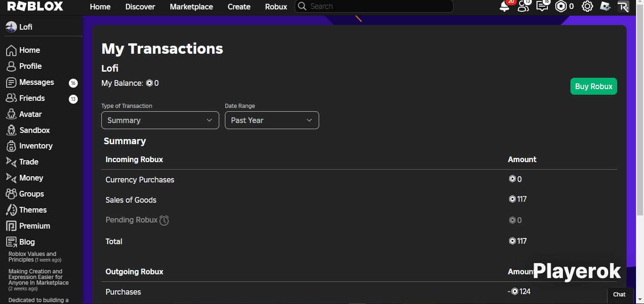Open Date Range Past Year dropdown

coord(272,120)
